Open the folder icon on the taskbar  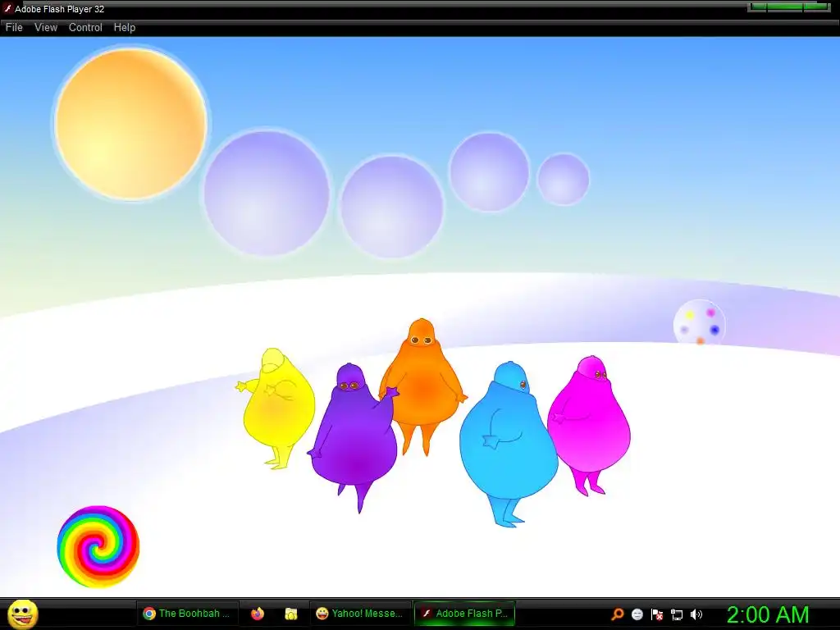pos(291,614)
